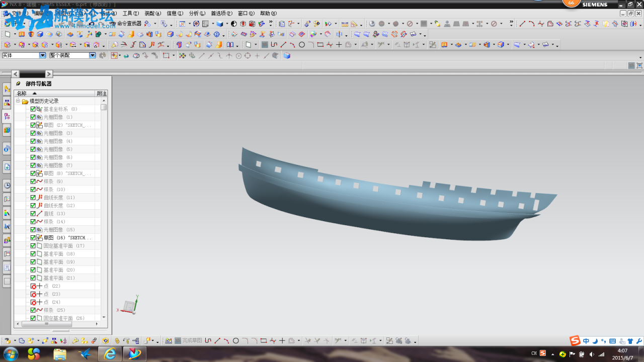Click the 命令查找器 command finder button
644x362 pixels.
126,24
